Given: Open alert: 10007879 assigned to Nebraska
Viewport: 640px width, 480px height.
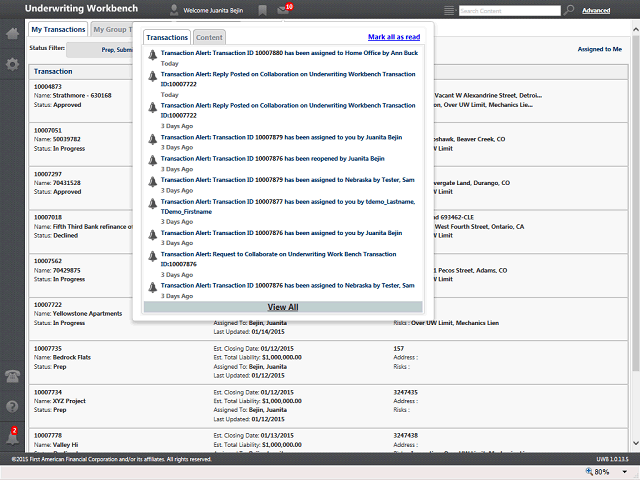Looking at the screenshot, I should point(288,180).
